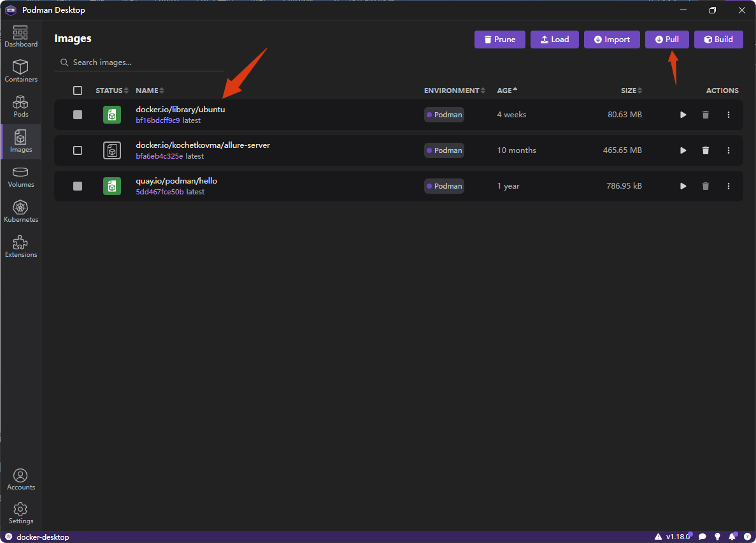The width and height of the screenshot is (756, 543).
Task: Open the quay.io/podman/hello image name
Action: click(x=176, y=181)
